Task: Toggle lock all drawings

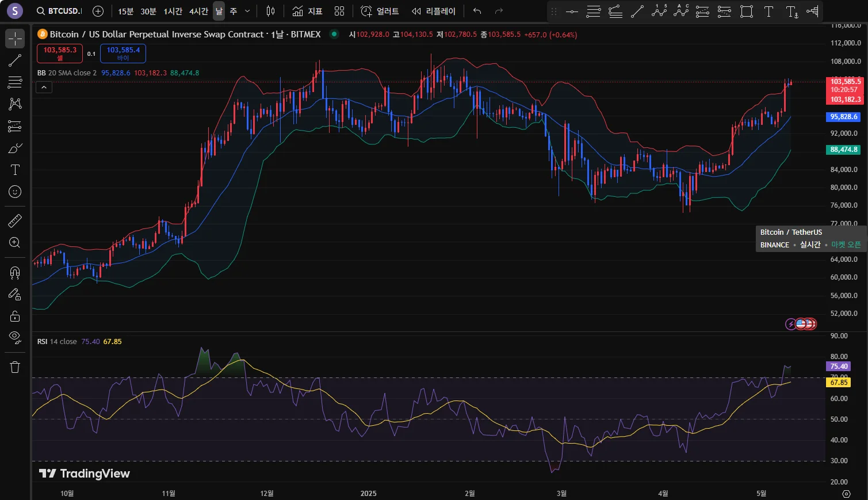Action: coord(15,316)
